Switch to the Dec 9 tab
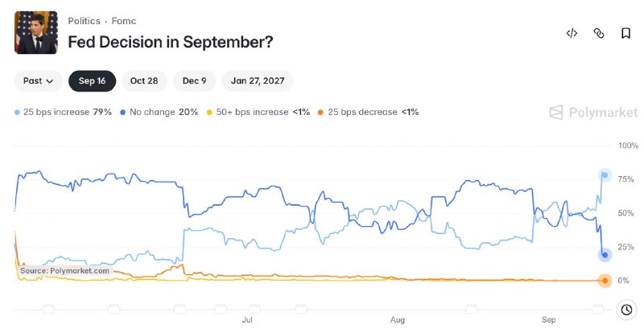 point(194,81)
